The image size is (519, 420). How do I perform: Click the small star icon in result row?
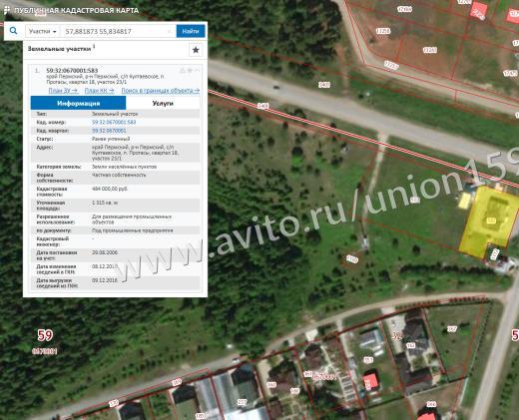coord(190,70)
